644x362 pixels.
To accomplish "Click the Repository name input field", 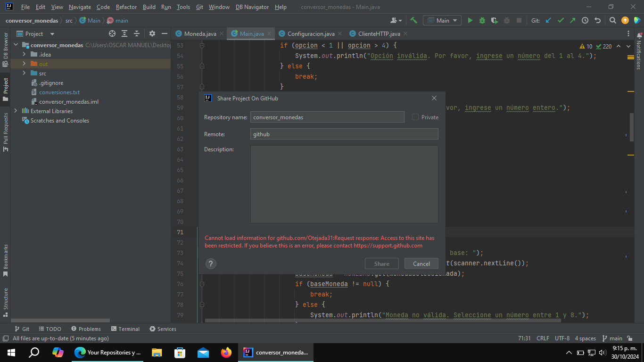I will (x=327, y=117).
